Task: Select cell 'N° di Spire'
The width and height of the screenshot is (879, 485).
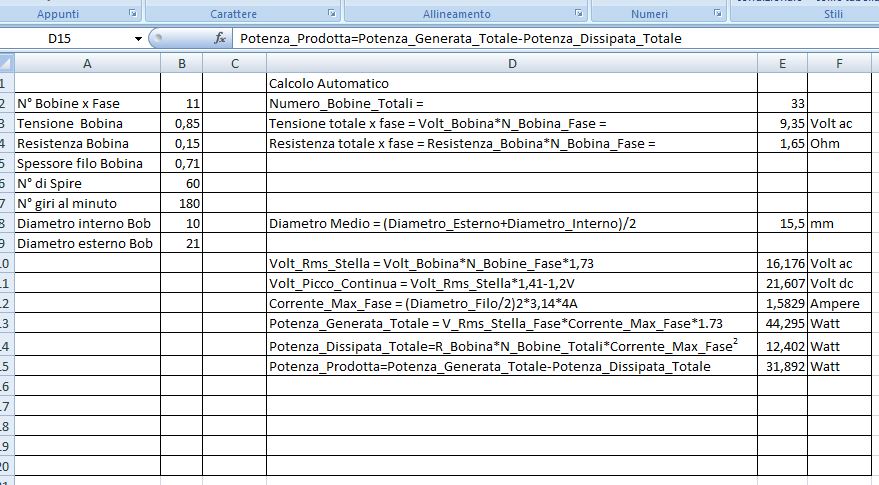Action: pos(87,183)
